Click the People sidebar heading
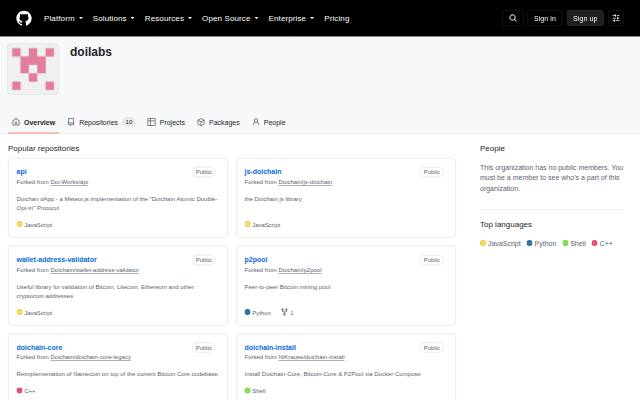This screenshot has width=640, height=400. coord(492,149)
